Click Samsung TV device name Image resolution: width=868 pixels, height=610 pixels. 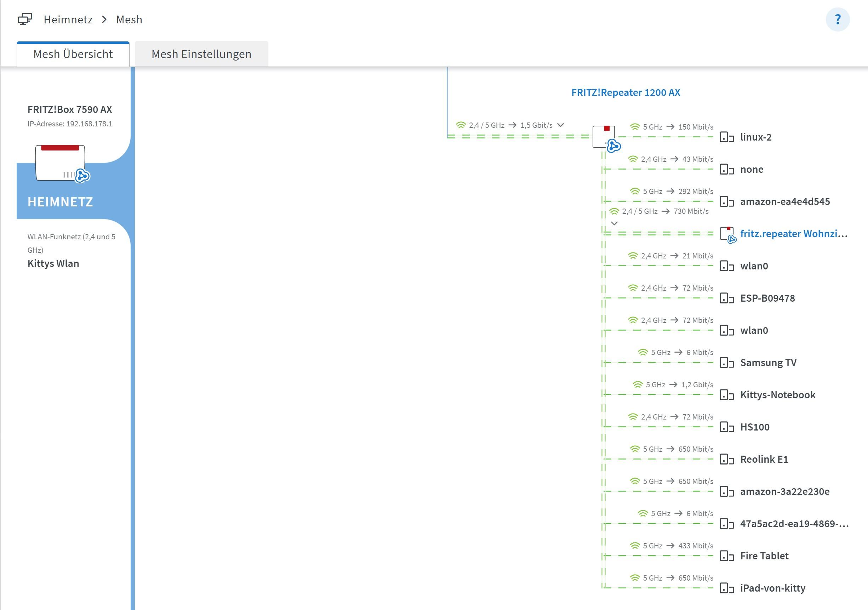coord(768,362)
